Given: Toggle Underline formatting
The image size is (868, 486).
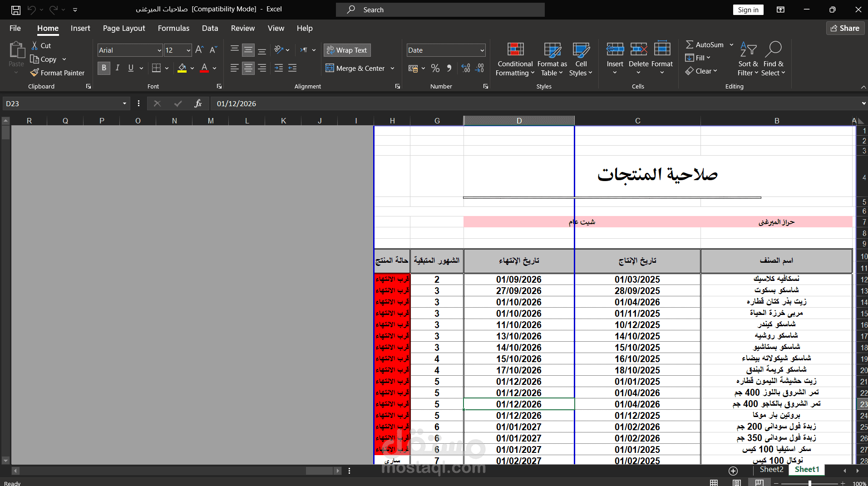Looking at the screenshot, I should coord(131,68).
